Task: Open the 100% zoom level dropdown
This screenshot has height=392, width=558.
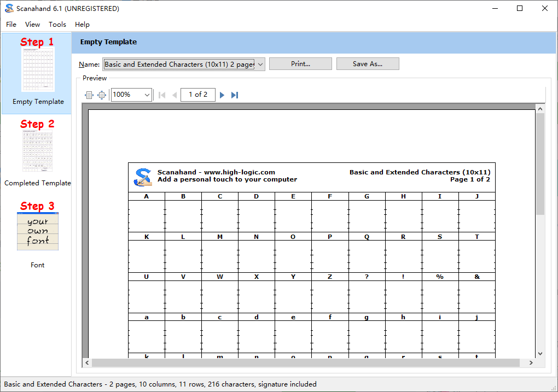Action: tap(147, 95)
